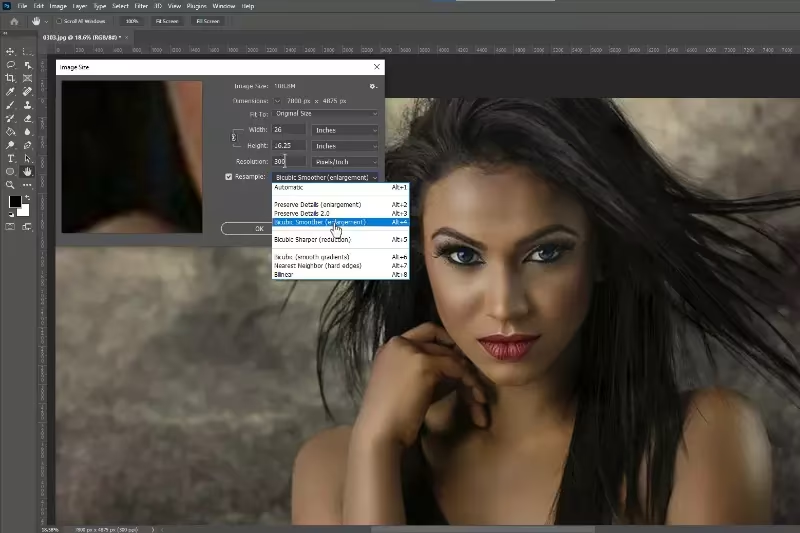Reset default foreground and background colors

point(11,215)
